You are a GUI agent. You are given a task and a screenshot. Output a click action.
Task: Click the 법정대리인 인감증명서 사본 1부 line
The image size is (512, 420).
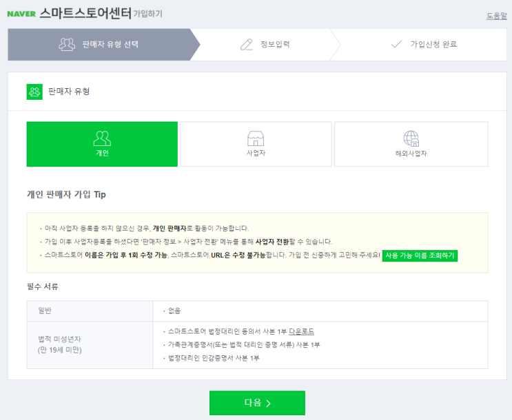point(214,358)
